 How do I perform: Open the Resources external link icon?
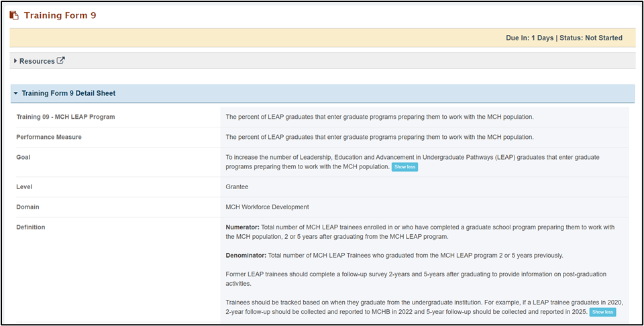[61, 61]
